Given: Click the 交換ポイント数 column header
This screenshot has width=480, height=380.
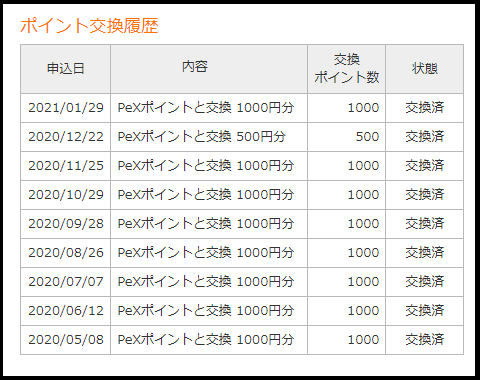Looking at the screenshot, I should point(347,69).
